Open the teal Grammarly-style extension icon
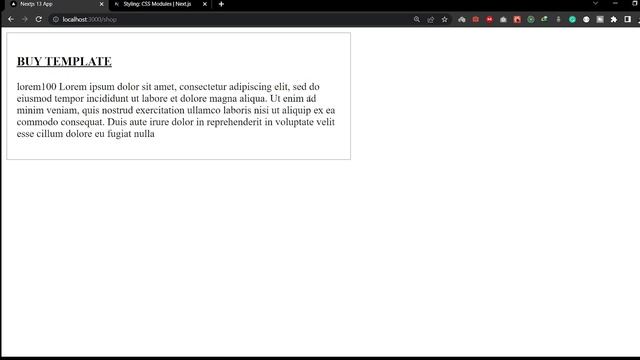This screenshot has height=360, width=640. pos(572,19)
